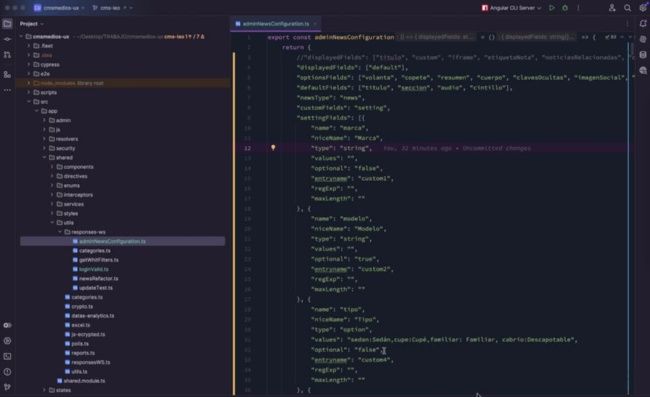Open the Database tool window icon
Viewport: 650px width, 397px height.
(643, 55)
